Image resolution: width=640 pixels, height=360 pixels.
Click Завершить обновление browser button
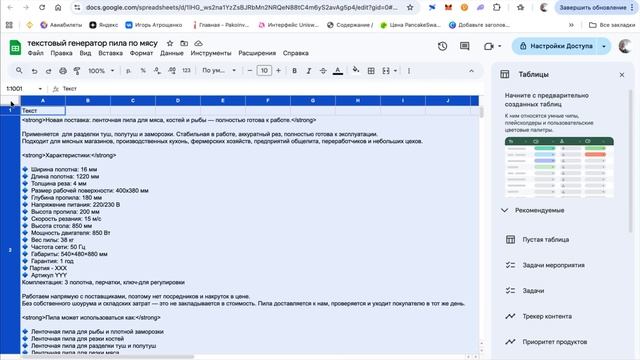pos(593,7)
